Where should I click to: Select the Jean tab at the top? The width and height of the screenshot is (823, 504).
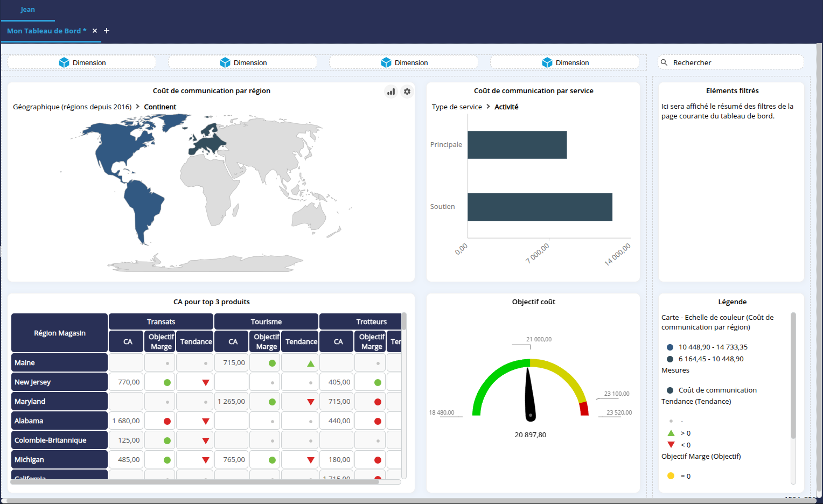(x=27, y=9)
